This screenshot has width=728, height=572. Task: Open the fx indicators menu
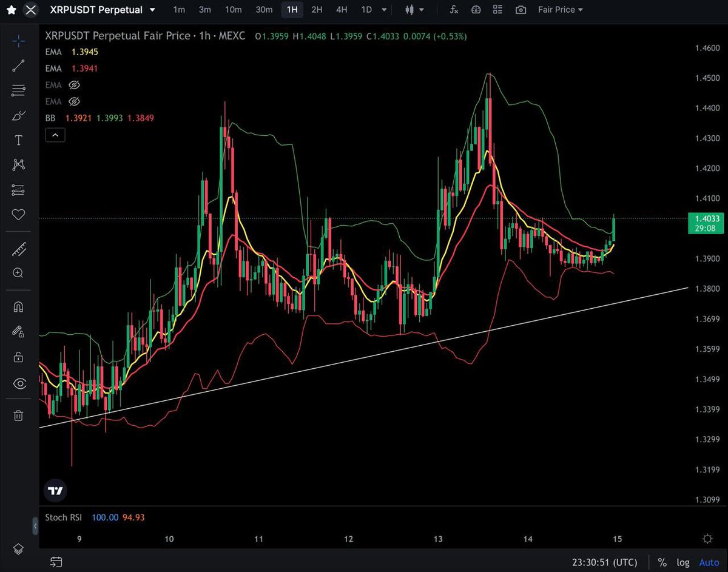pos(453,10)
